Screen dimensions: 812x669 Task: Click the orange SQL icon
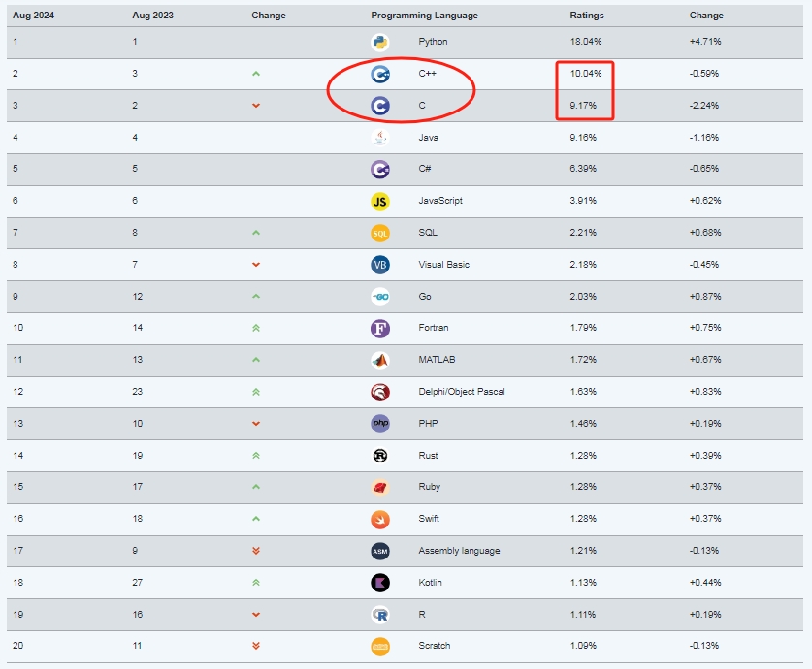380,233
